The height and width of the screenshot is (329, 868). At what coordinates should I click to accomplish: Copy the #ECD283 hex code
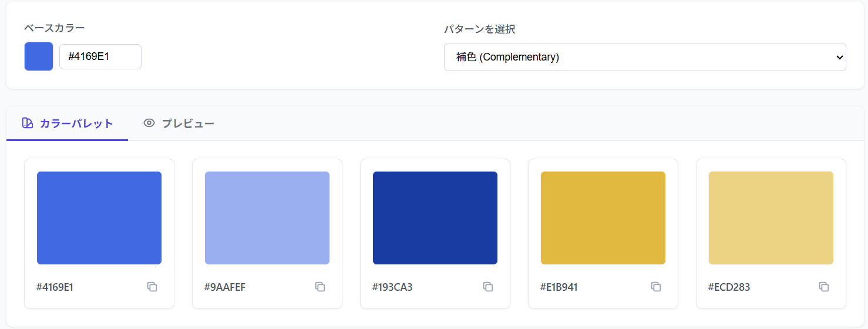(824, 287)
